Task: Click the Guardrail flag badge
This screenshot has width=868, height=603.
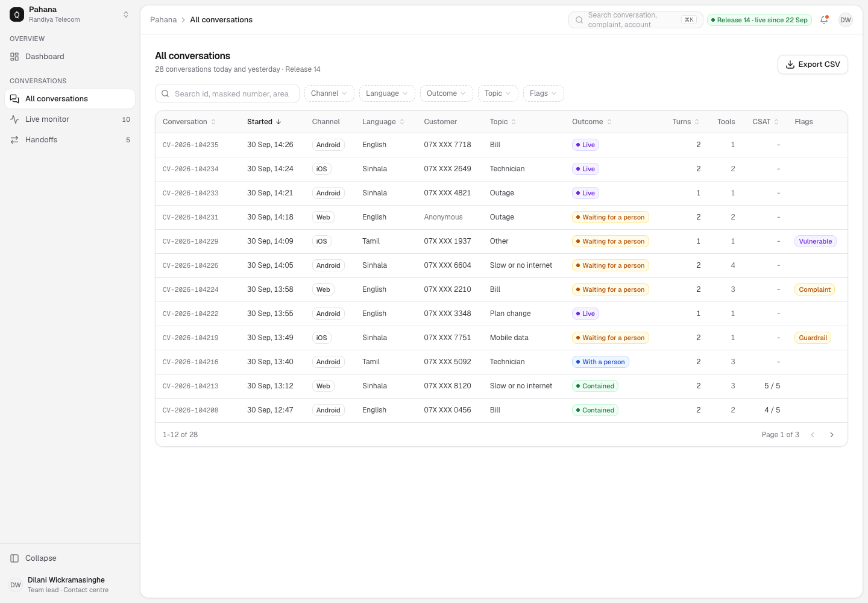Action: (x=813, y=338)
